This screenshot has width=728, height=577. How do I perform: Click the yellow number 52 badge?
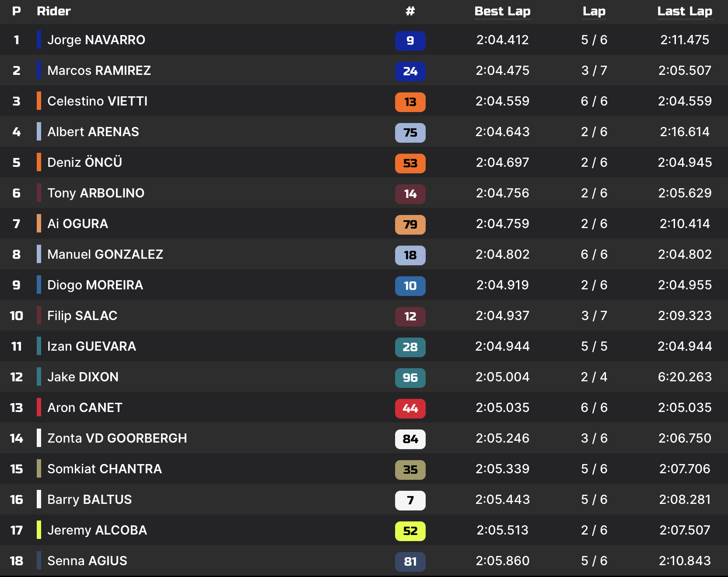410,531
